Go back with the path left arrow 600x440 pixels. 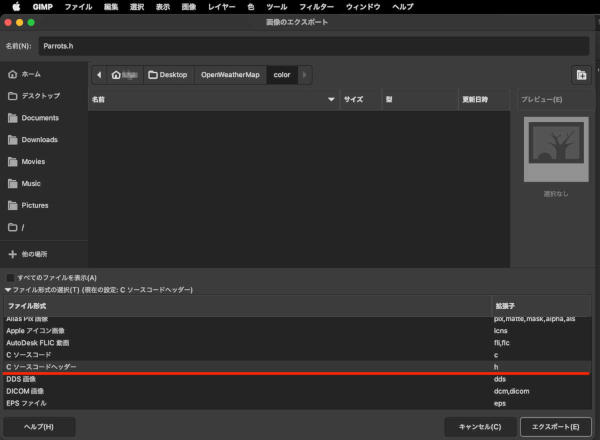[x=99, y=75]
